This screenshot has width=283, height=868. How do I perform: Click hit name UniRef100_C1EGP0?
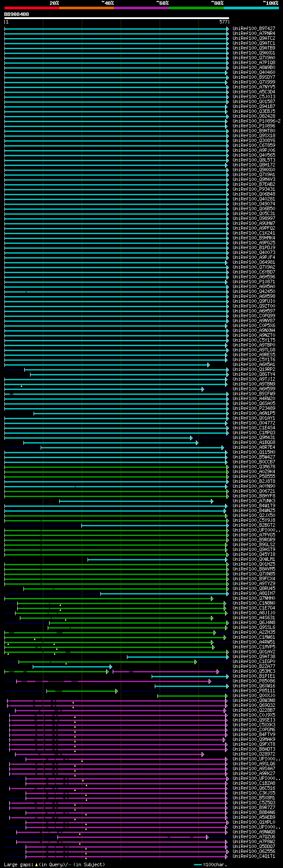pyautogui.click(x=254, y=661)
